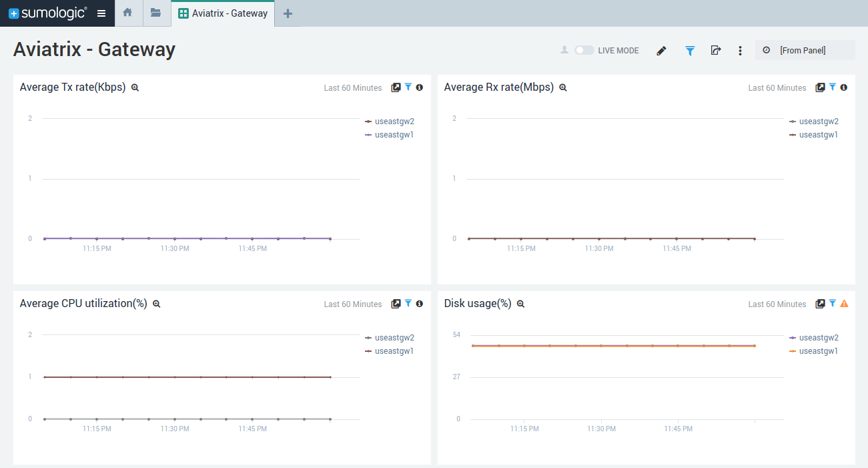Click the Average Tx rate(Kbps) panel title
Image resolution: width=868 pixels, height=468 pixels.
(73, 87)
